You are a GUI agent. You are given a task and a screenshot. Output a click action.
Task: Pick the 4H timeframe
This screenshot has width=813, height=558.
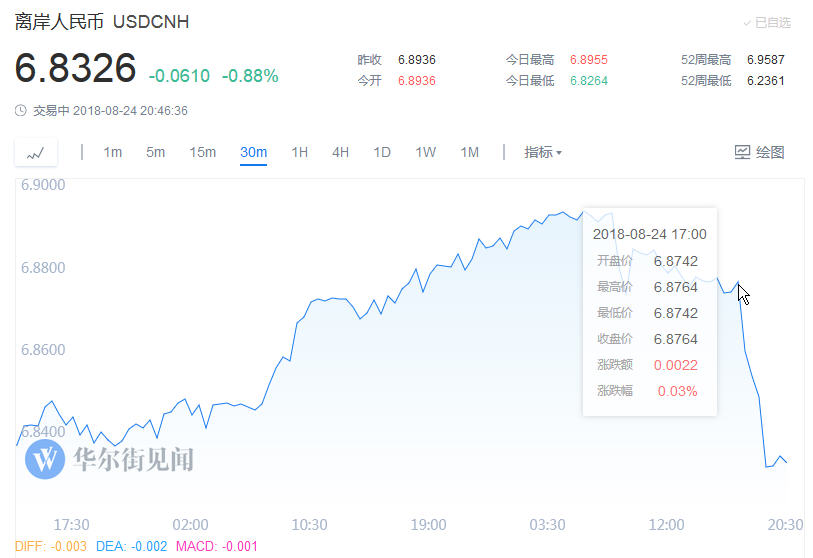pos(340,153)
